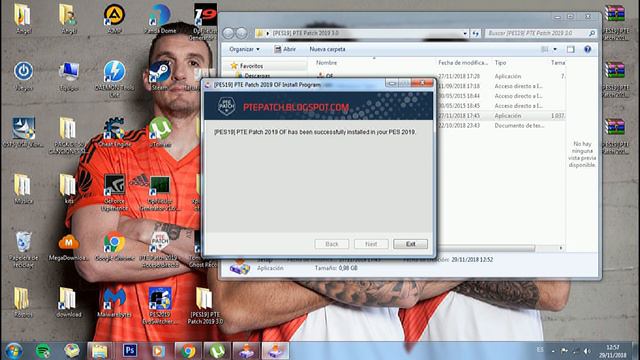
Task: Open Photoshop from the taskbar
Action: point(130,351)
